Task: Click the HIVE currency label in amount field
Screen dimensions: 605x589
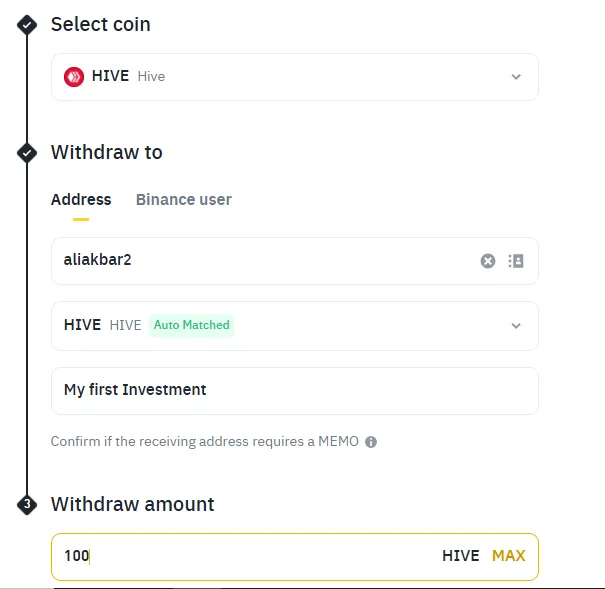Action: coord(461,556)
